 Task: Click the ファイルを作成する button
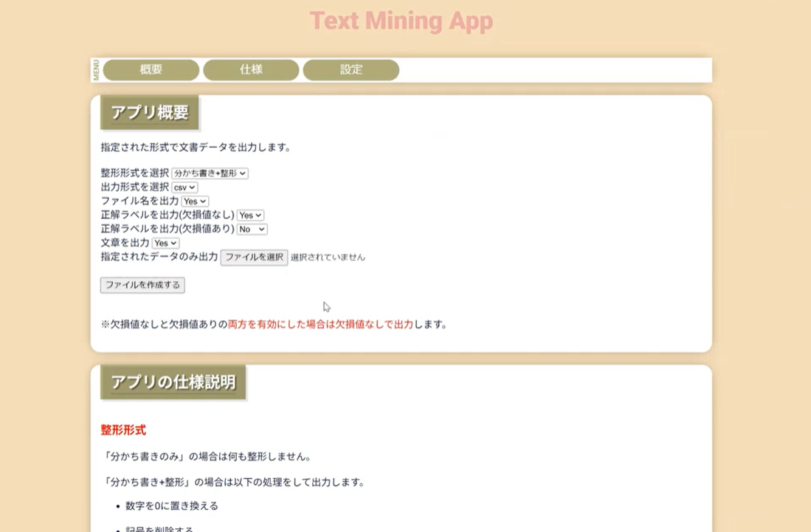(142, 285)
